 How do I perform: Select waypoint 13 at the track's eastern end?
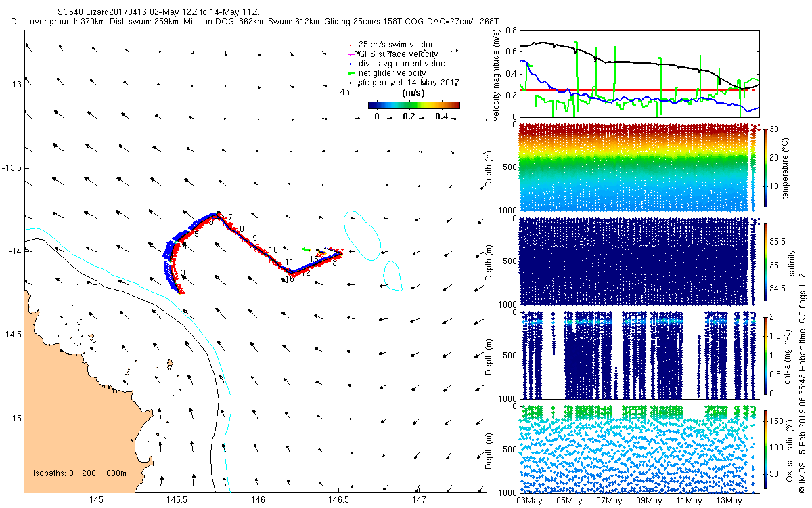[332, 263]
